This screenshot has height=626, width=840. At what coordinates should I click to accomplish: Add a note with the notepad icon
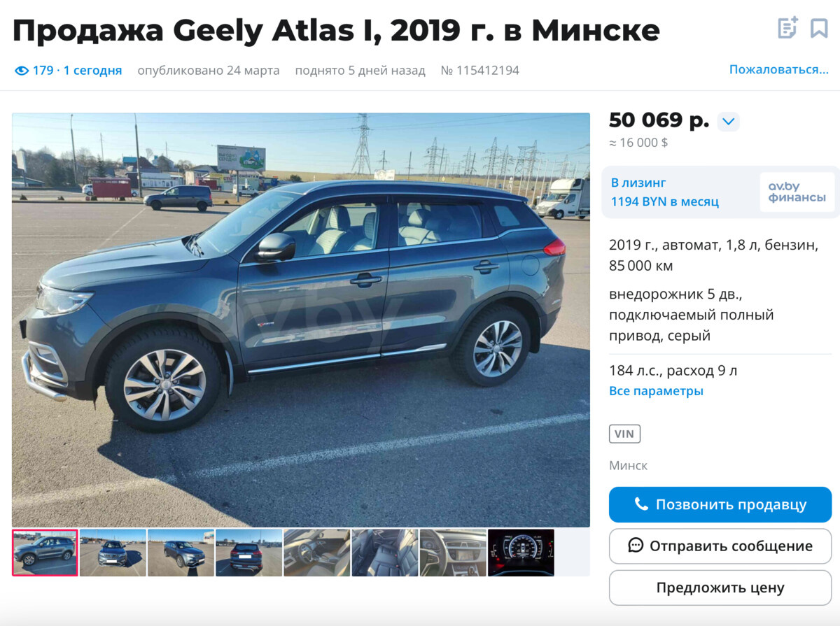click(x=788, y=29)
